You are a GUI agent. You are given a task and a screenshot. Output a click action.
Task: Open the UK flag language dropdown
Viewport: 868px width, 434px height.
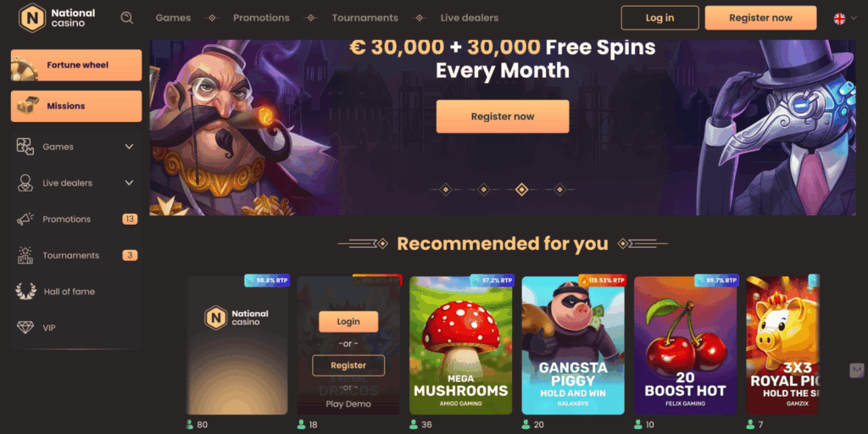click(845, 19)
